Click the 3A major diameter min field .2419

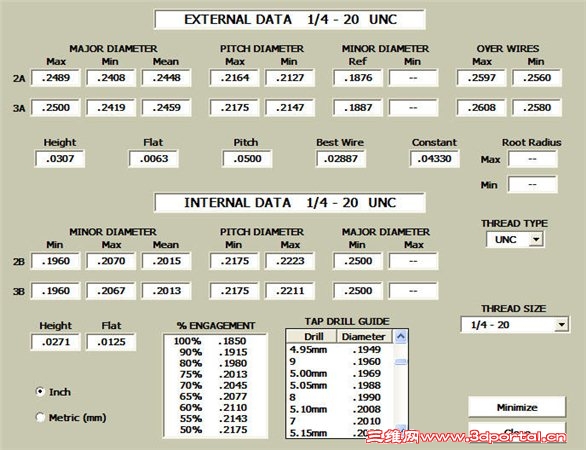111,108
